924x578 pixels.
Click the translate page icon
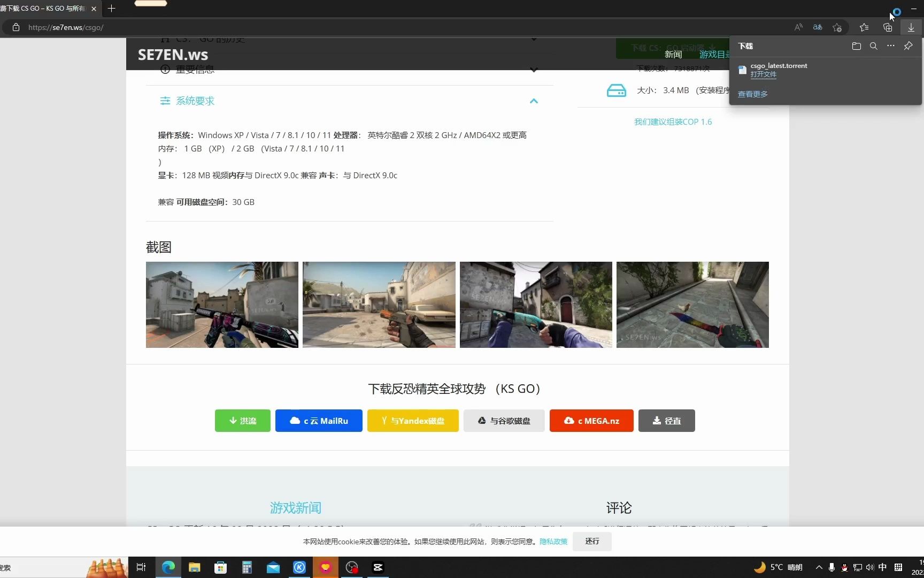tap(818, 27)
